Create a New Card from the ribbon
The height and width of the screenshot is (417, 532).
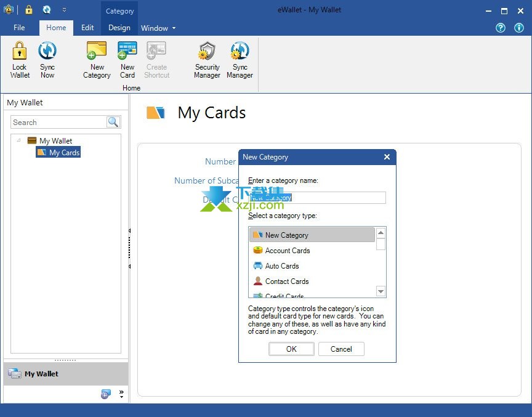(127, 60)
